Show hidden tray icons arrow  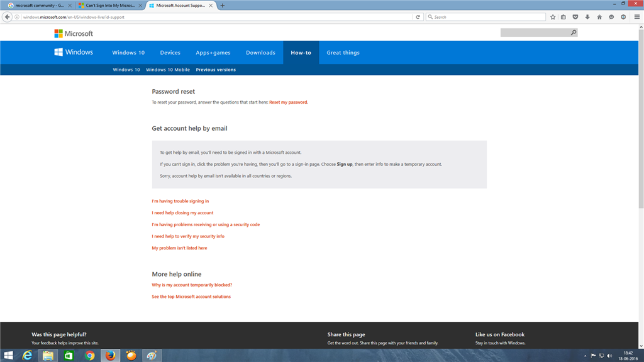pyautogui.click(x=585, y=356)
